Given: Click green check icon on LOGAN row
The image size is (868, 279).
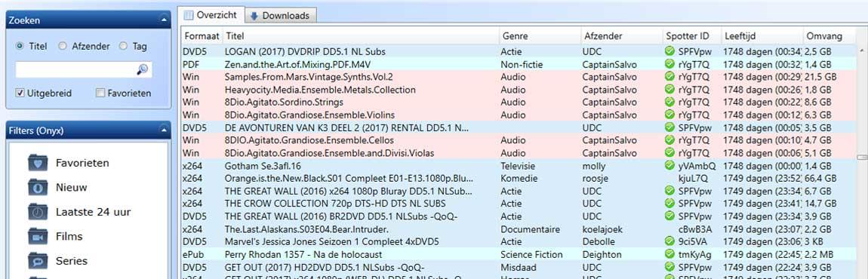Looking at the screenshot, I should pyautogui.click(x=669, y=51).
